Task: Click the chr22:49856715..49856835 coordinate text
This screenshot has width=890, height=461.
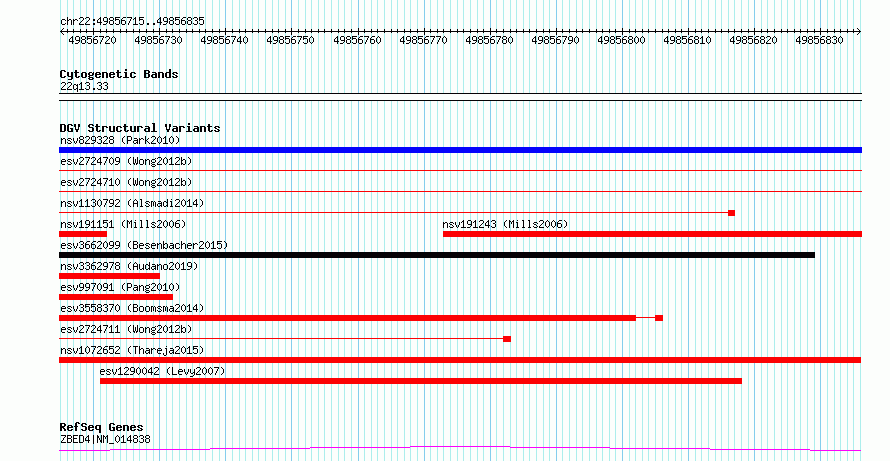Action: (x=132, y=22)
